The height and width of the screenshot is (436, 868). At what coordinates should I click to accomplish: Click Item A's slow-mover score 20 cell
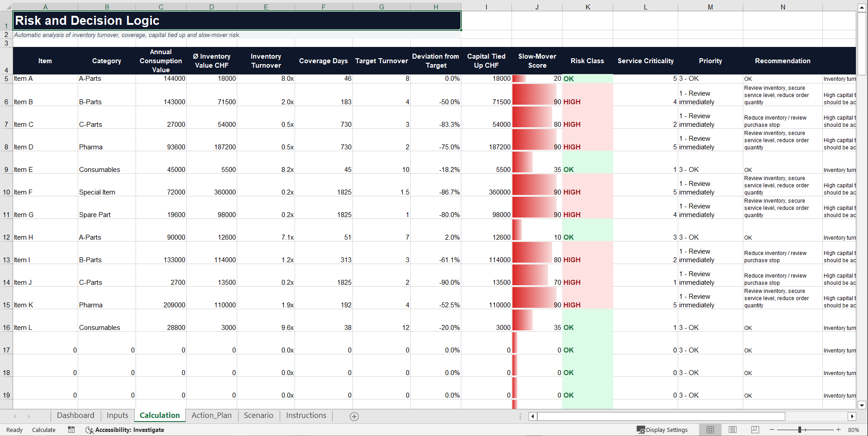pos(537,79)
